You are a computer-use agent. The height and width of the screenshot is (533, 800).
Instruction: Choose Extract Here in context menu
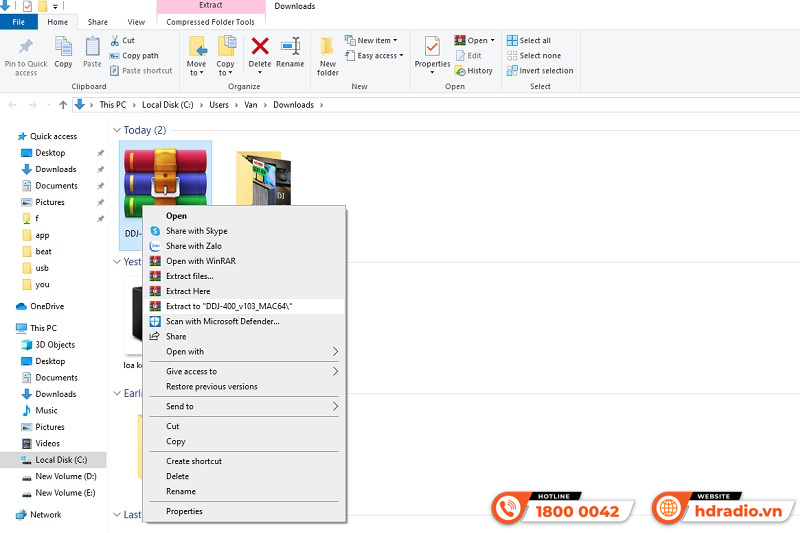point(188,291)
